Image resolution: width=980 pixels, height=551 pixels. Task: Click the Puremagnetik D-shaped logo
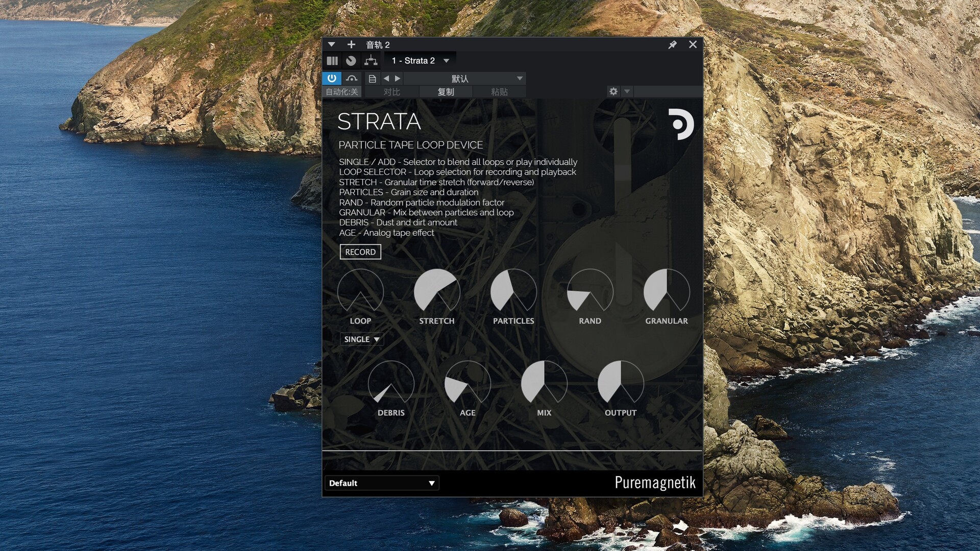click(681, 124)
